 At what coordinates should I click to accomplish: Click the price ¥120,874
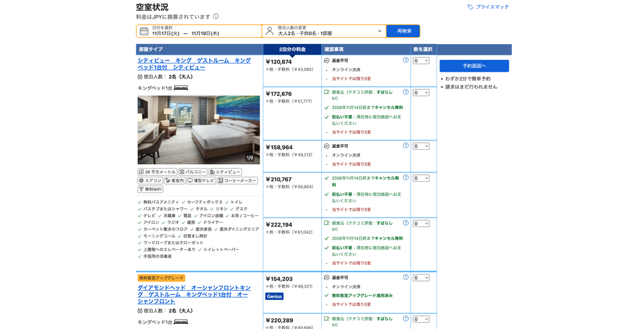(279, 62)
